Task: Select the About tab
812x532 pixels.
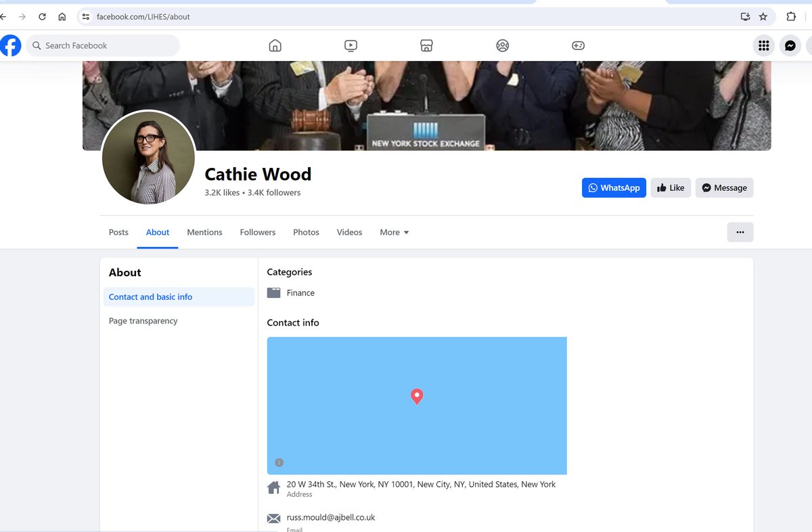Action: pyautogui.click(x=158, y=232)
